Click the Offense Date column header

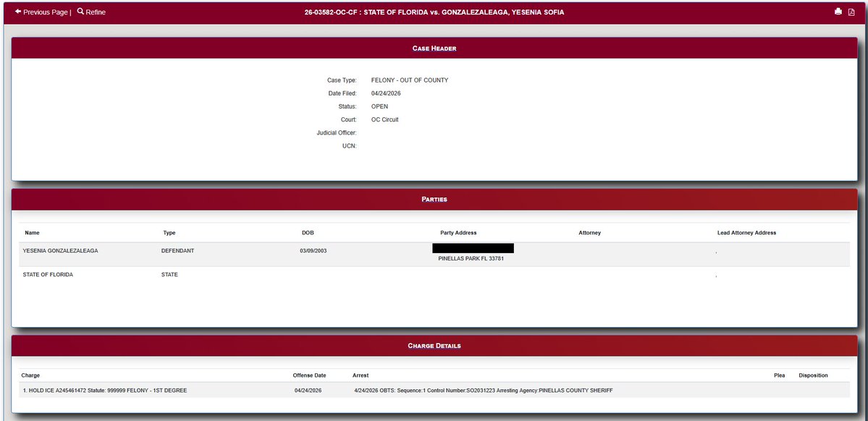point(309,375)
